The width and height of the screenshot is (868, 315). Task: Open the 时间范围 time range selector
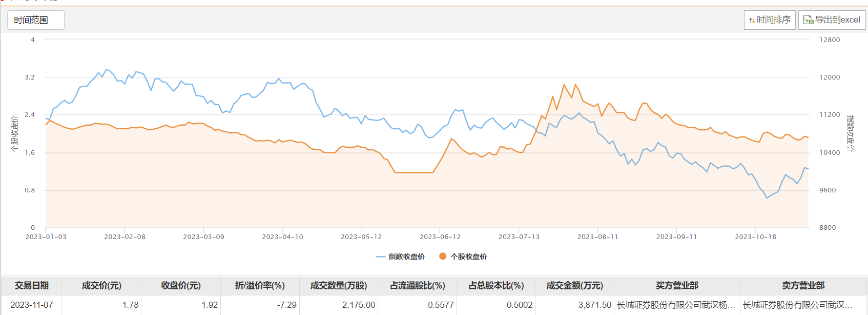pyautogui.click(x=35, y=20)
